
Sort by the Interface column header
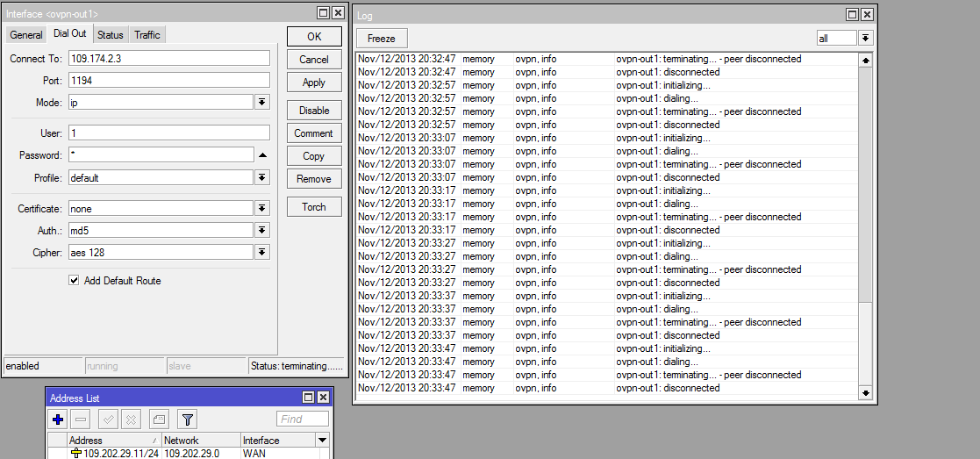pyautogui.click(x=278, y=441)
